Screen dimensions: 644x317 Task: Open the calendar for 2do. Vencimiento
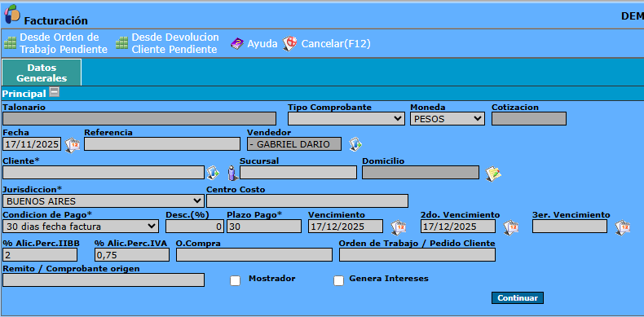tap(511, 227)
